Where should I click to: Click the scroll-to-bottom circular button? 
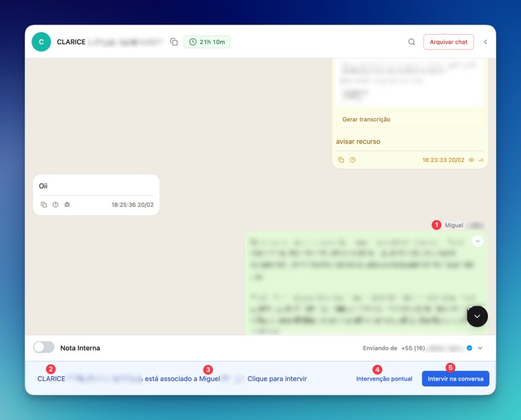click(x=477, y=316)
